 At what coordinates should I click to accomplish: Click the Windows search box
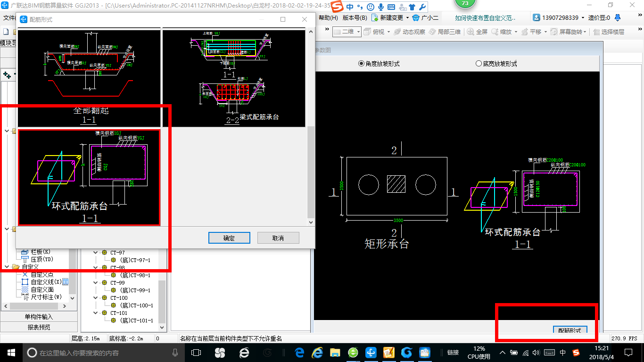click(x=103, y=352)
